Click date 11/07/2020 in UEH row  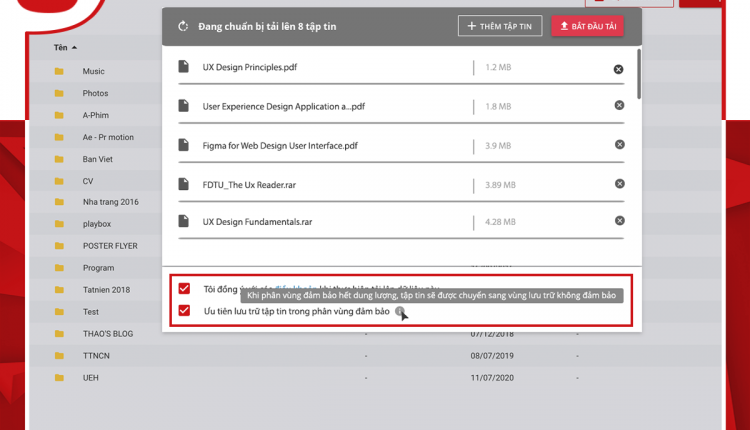(x=492, y=378)
